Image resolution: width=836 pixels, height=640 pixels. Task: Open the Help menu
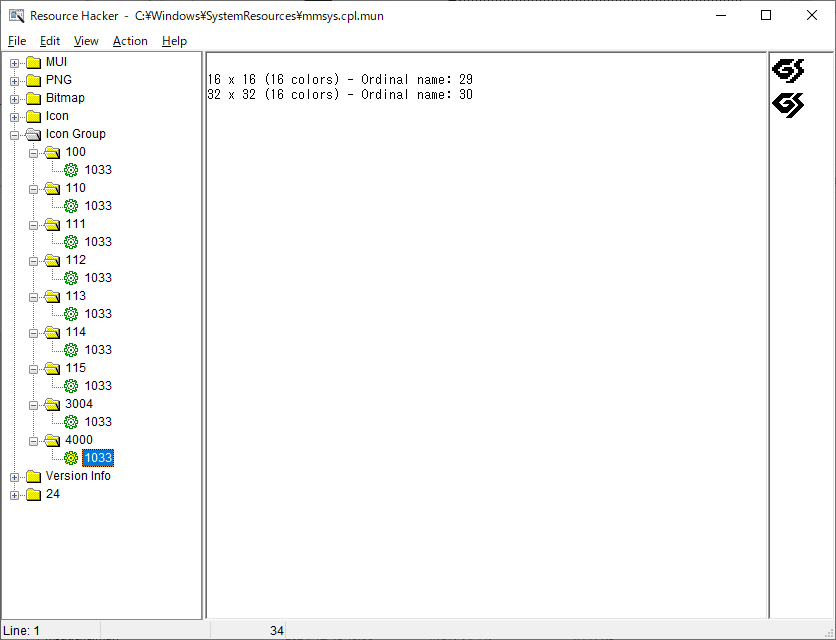[174, 41]
